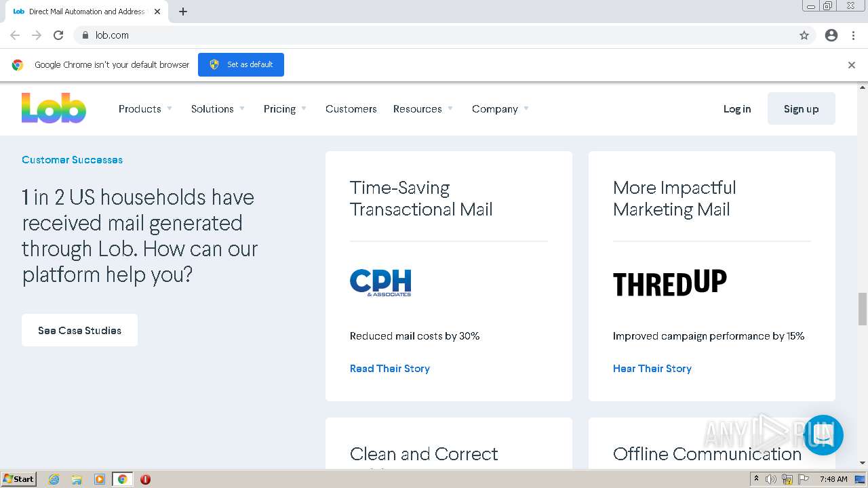Click the Customer Successes heading link
The width and height of the screenshot is (868, 488).
pyautogui.click(x=72, y=160)
